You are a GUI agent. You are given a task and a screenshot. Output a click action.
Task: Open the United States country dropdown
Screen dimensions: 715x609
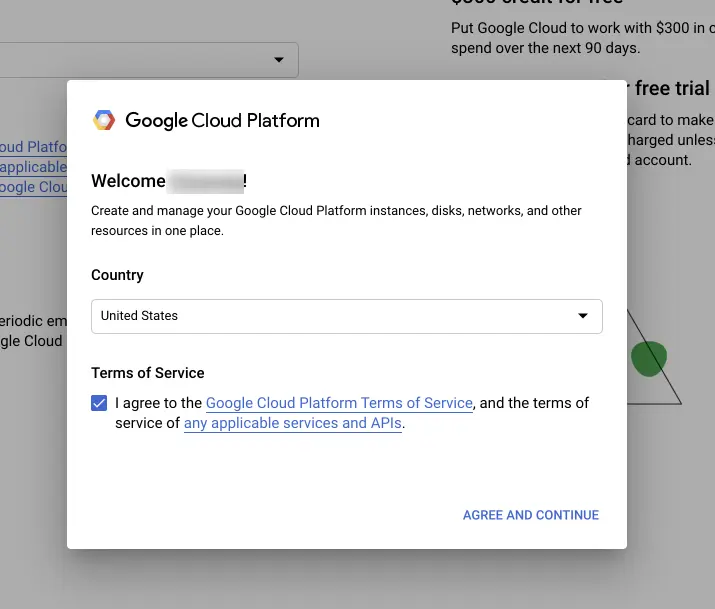[347, 316]
